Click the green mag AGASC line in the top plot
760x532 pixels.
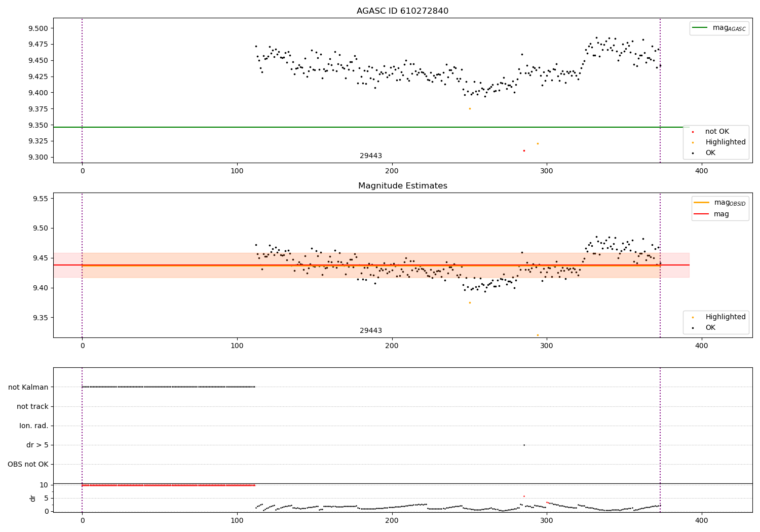[x=371, y=127]
